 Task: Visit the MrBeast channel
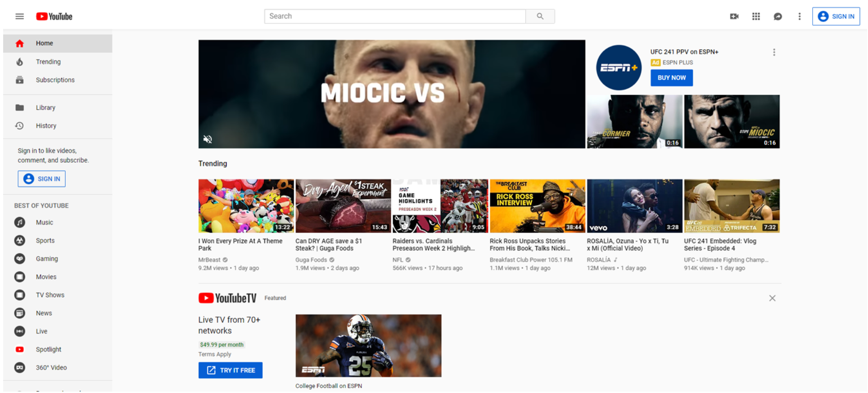click(x=209, y=260)
